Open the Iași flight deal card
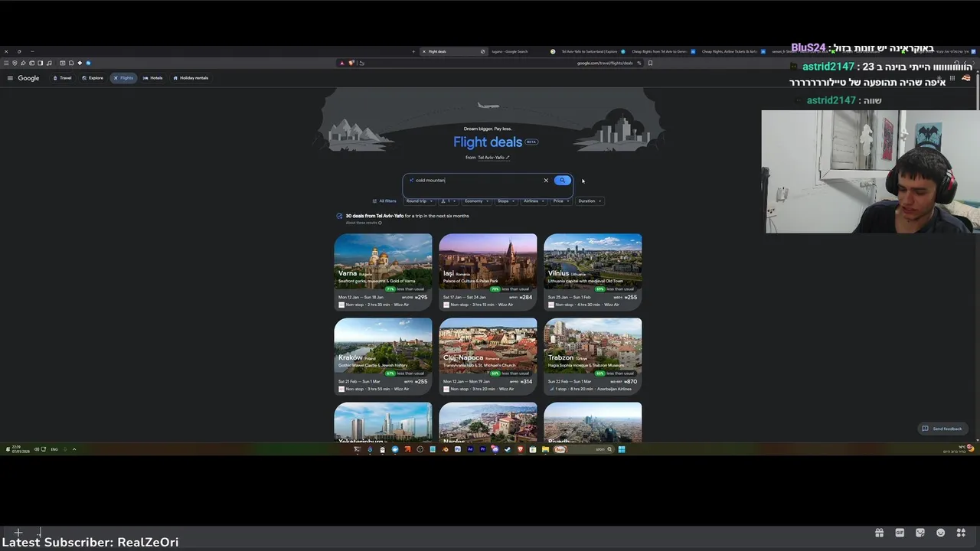The image size is (980, 551). pyautogui.click(x=488, y=272)
